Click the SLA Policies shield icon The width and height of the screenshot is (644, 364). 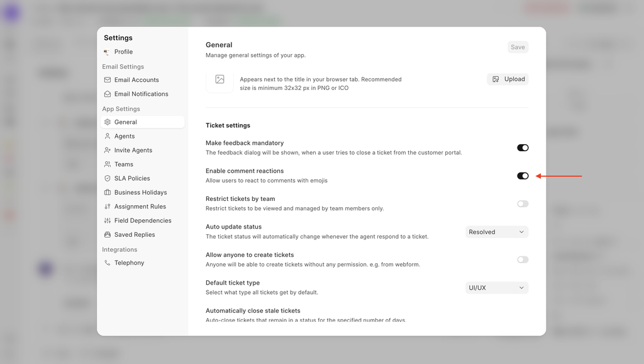pos(108,178)
